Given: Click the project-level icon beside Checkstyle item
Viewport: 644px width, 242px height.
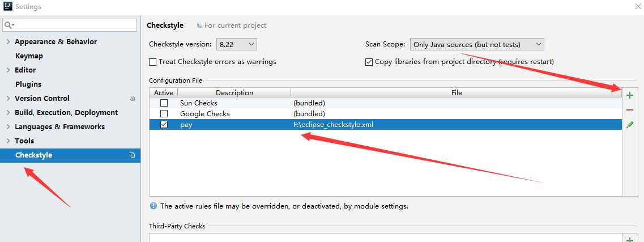Looking at the screenshot, I should coord(132,155).
